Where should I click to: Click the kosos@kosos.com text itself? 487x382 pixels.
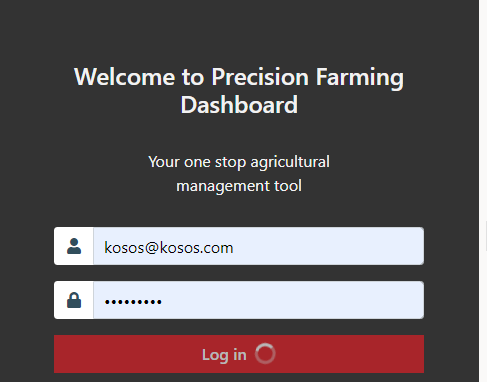(x=168, y=248)
